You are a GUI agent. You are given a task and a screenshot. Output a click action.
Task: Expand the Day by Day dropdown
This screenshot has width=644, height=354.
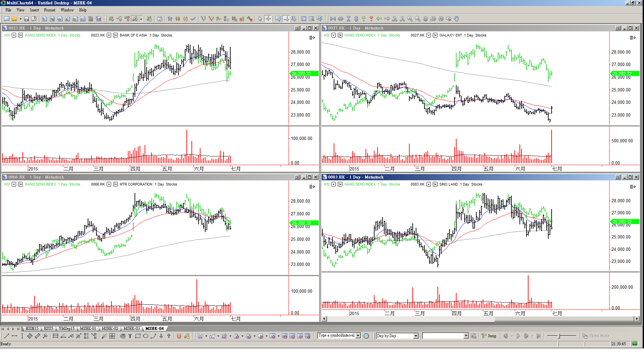pos(416,336)
